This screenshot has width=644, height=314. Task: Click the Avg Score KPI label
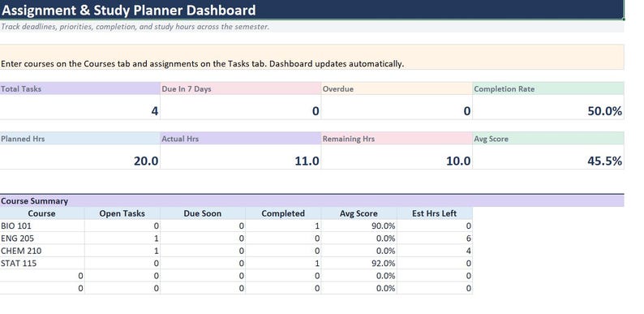548,139
